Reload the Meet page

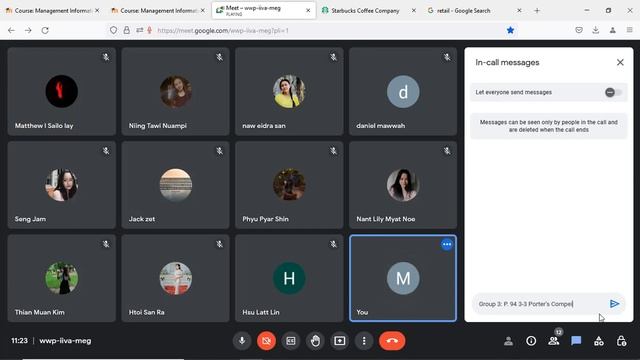tap(45, 30)
